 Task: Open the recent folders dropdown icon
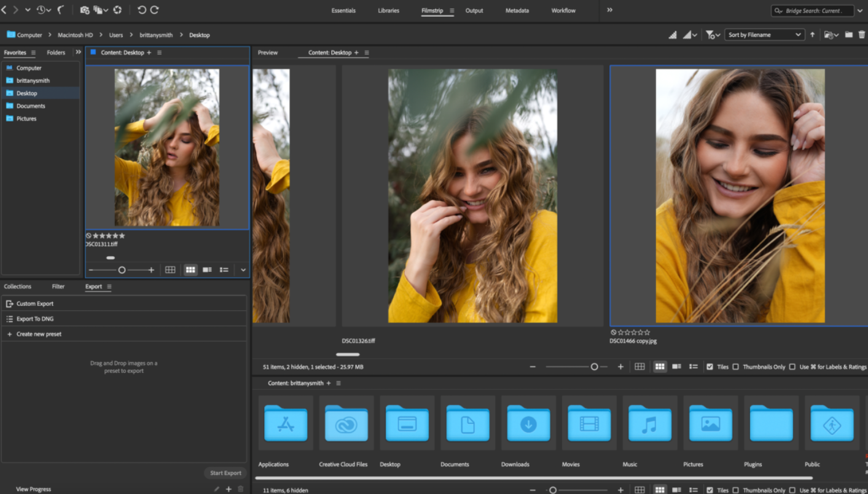[831, 35]
